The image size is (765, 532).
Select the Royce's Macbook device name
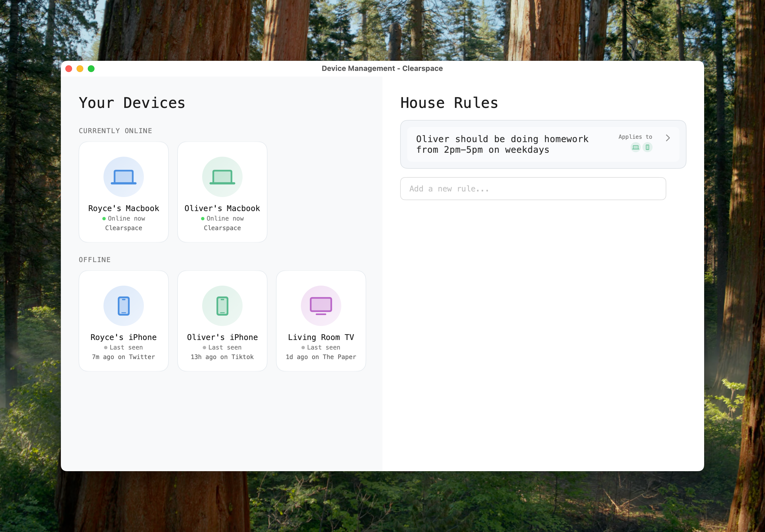click(x=123, y=208)
